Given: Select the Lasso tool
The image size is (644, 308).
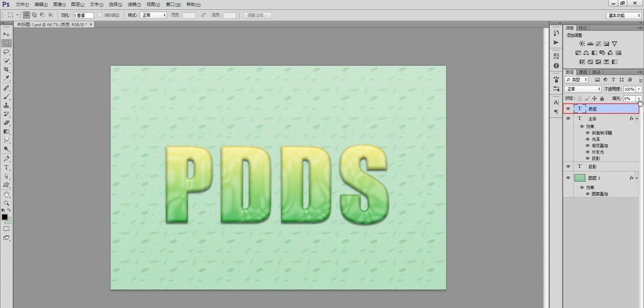Looking at the screenshot, I should tap(7, 52).
